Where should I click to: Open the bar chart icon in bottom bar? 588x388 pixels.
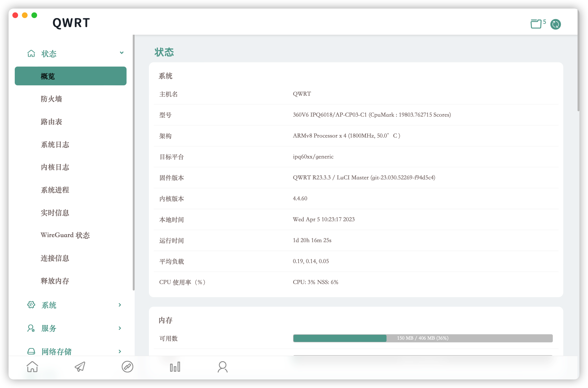coord(175,366)
